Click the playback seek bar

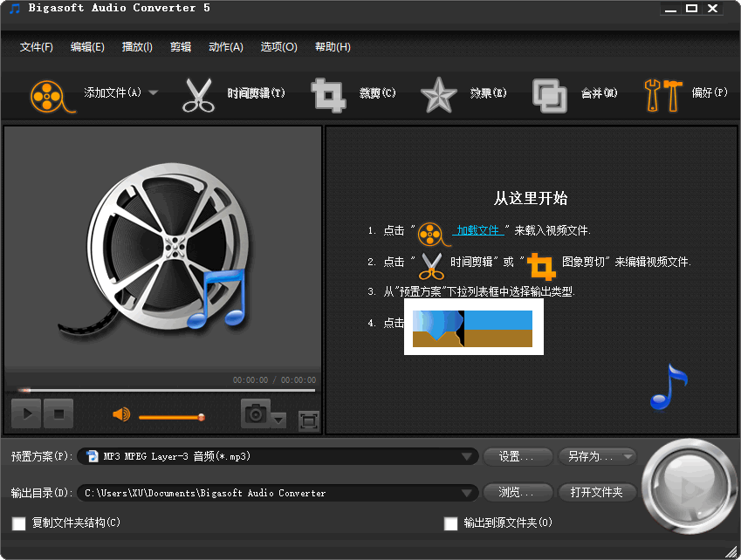(x=167, y=391)
